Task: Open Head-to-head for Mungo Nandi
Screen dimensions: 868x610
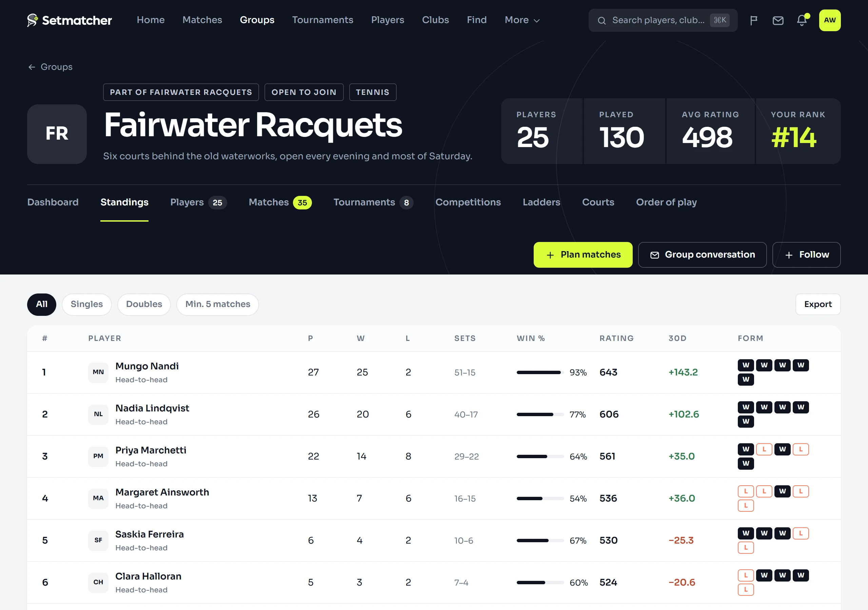Action: 141,380
